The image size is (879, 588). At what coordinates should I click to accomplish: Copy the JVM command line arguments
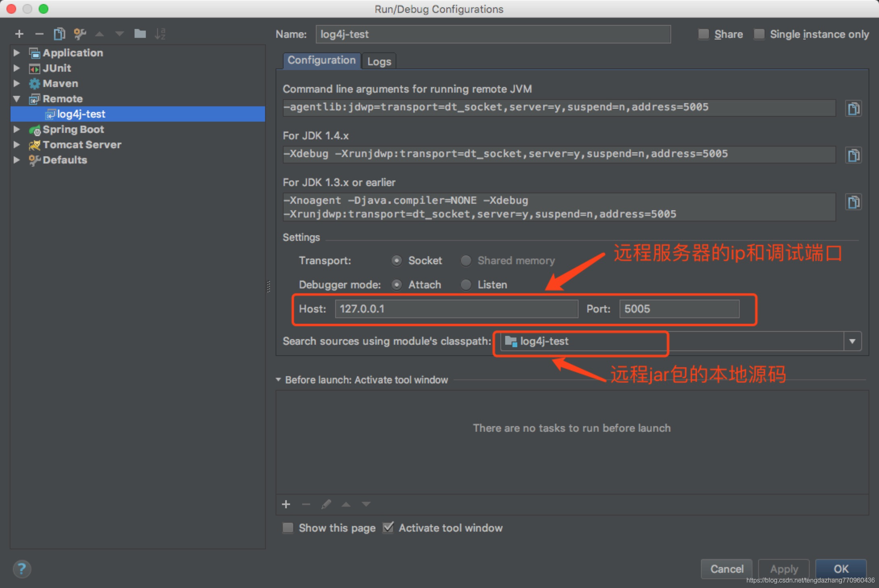coord(853,108)
